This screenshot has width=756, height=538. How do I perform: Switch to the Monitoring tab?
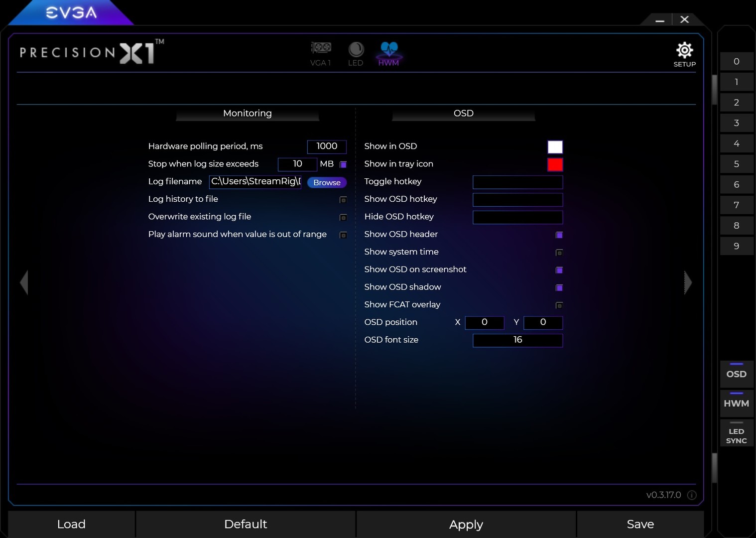(x=248, y=113)
